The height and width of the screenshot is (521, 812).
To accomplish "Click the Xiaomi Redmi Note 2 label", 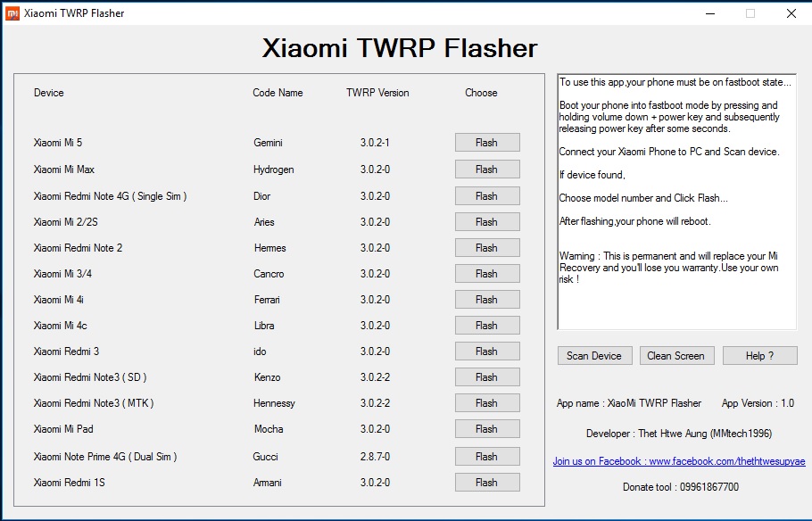I will (x=79, y=248).
